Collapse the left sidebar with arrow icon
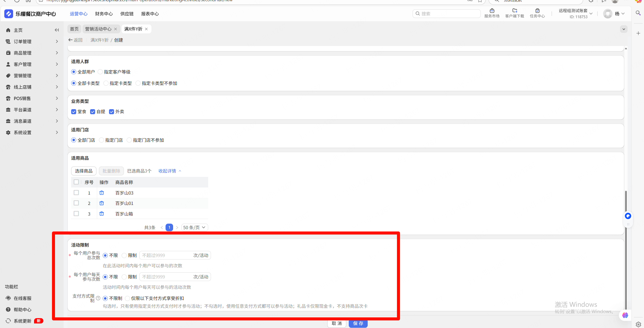The width and height of the screenshot is (644, 328). tap(57, 30)
